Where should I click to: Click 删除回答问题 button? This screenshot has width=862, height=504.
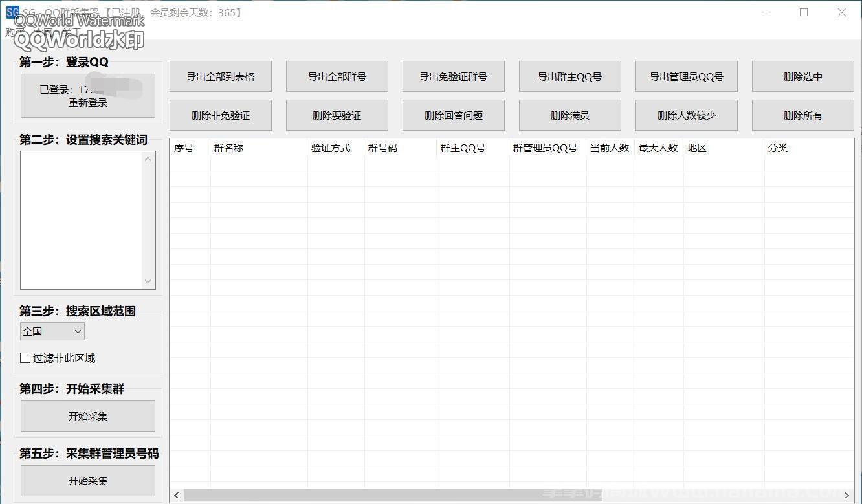click(454, 115)
